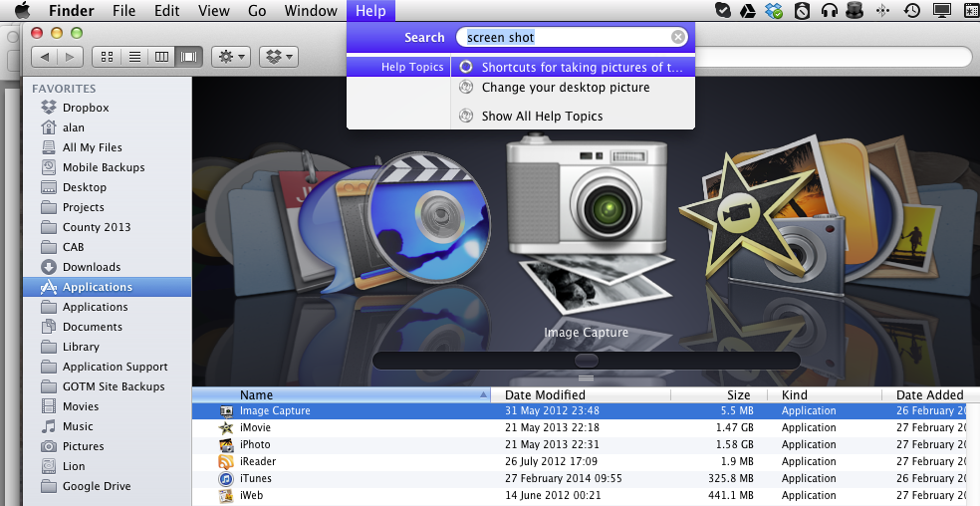Select Movies in sidebar
Screen dimensions: 980x506
[x=108, y=406]
